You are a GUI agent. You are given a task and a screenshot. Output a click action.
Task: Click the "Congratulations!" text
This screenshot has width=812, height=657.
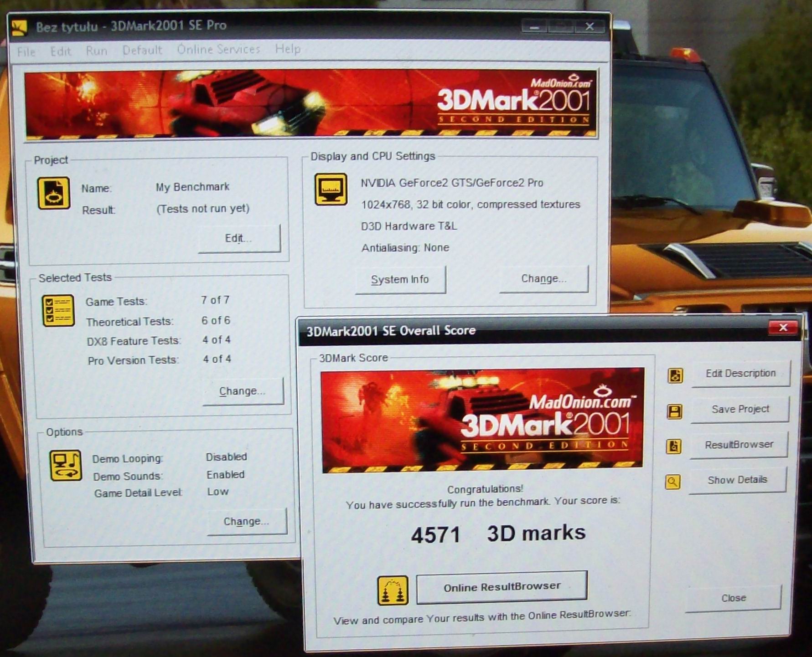[x=485, y=489]
